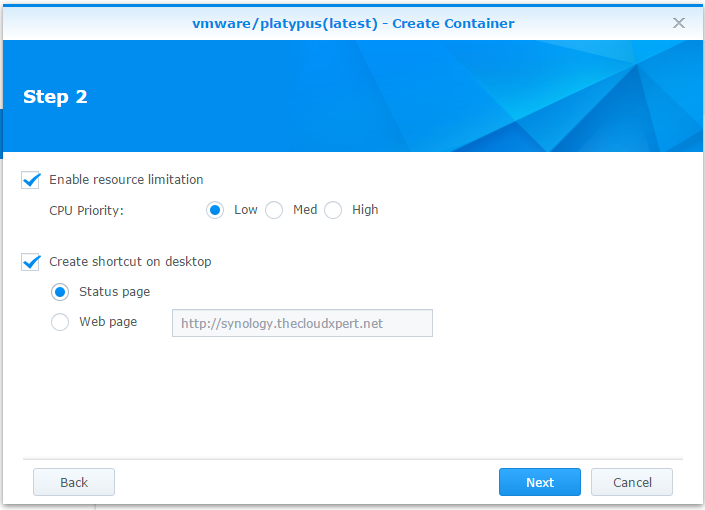Choose High CPU priority radio button
The image size is (705, 510).
click(333, 210)
